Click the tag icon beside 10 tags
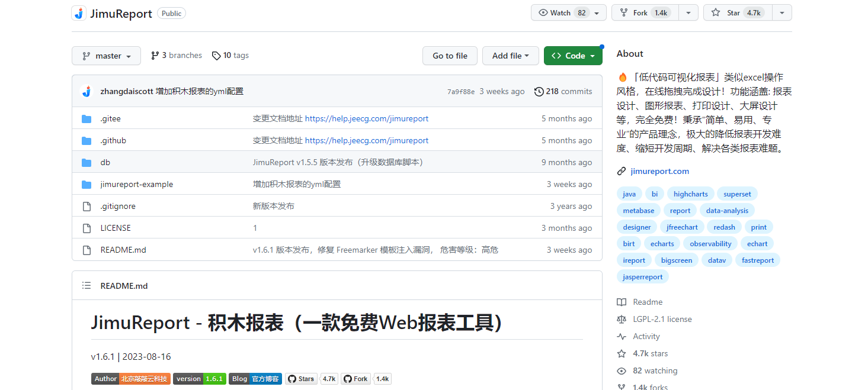 pyautogui.click(x=216, y=56)
